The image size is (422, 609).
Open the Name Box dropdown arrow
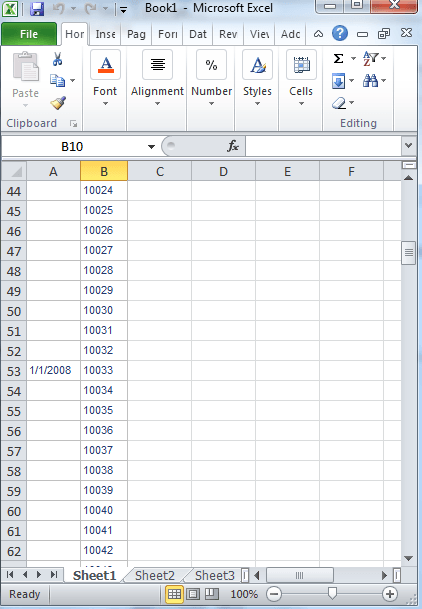(151, 146)
